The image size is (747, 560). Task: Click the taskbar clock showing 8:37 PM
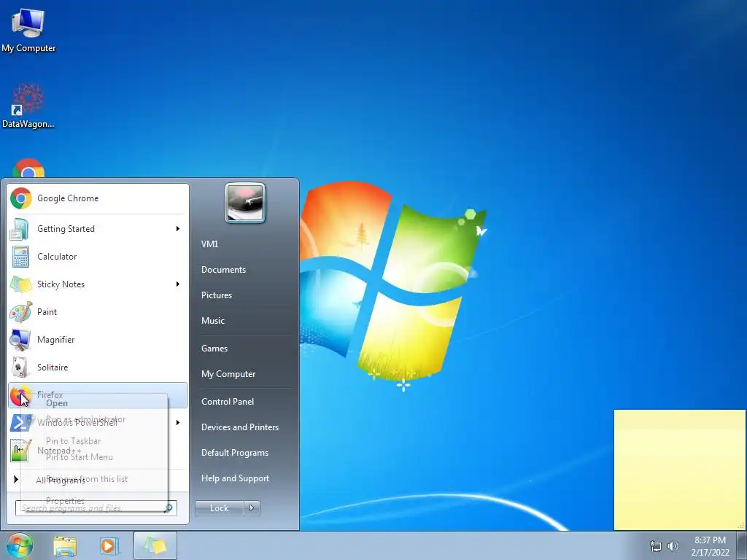point(710,546)
